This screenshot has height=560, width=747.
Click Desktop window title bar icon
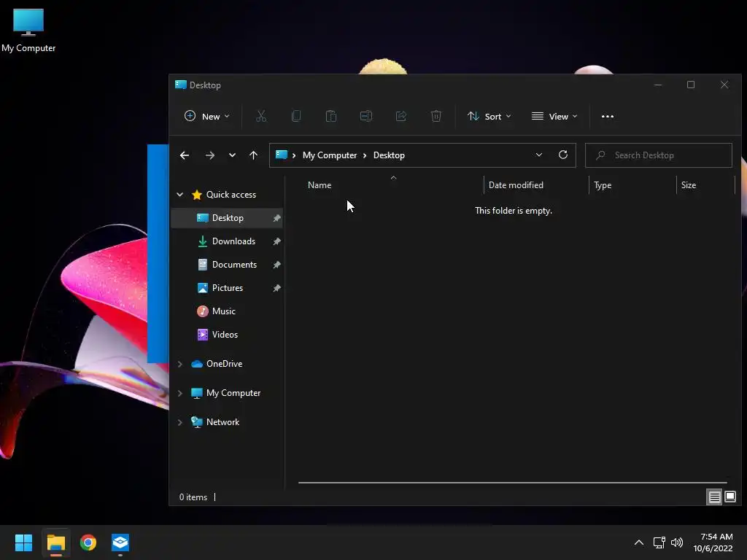[x=181, y=85]
